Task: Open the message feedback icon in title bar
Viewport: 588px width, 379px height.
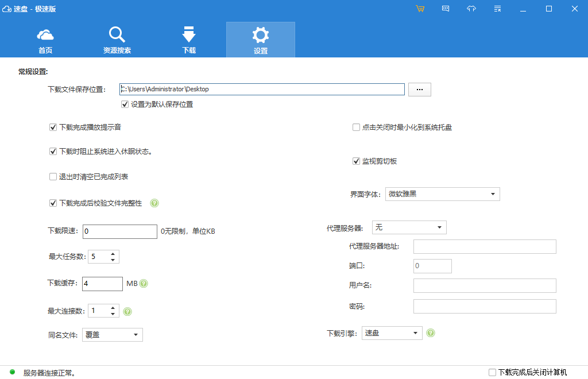Action: coord(446,9)
